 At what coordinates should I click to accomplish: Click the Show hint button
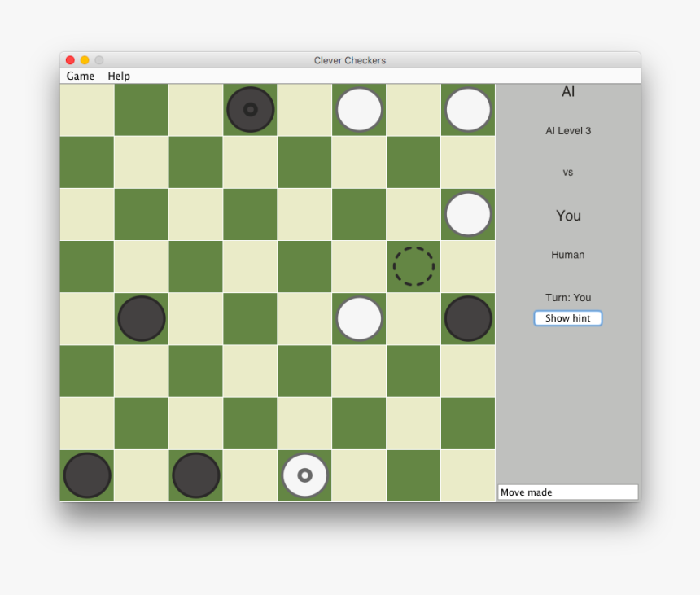568,318
